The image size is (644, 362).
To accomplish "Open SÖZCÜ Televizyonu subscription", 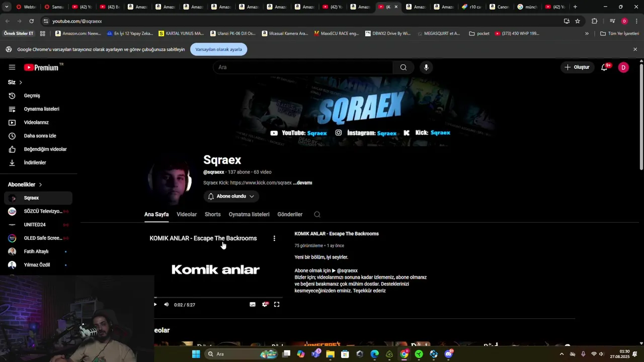I will tap(38, 211).
